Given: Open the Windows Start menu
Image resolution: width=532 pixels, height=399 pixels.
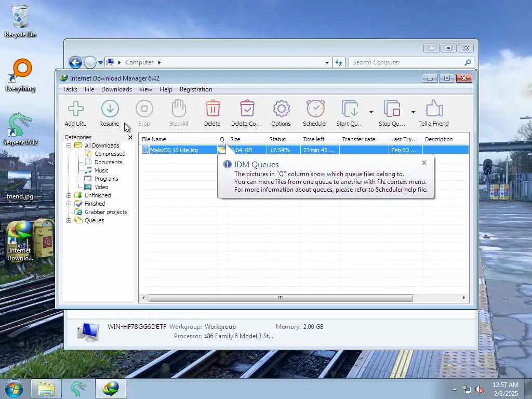Looking at the screenshot, I should coord(14,389).
